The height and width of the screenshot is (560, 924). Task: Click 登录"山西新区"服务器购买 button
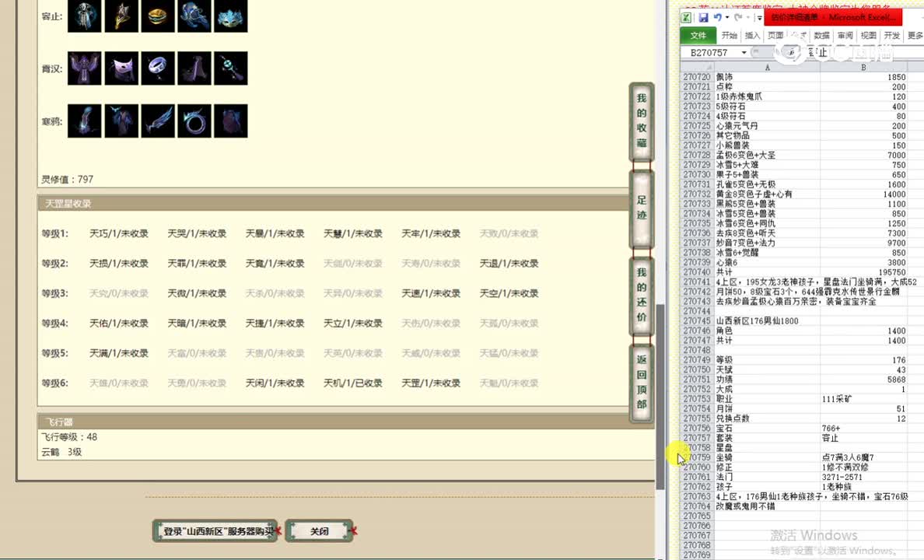coord(215,531)
